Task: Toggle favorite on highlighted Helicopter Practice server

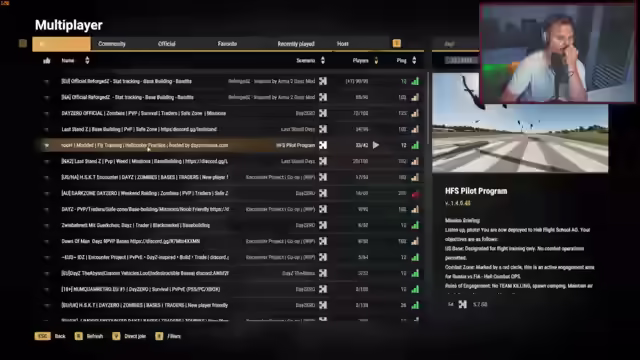Action: tap(47, 145)
